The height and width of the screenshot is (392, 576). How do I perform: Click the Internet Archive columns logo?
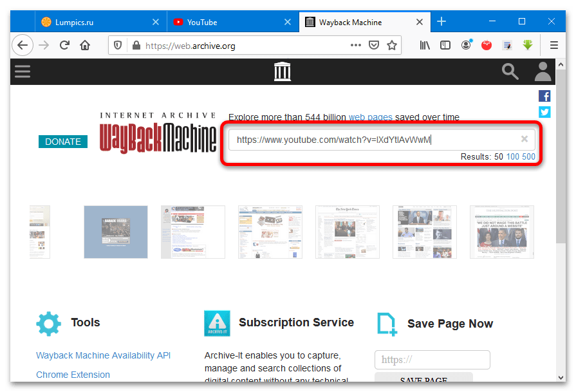point(283,71)
